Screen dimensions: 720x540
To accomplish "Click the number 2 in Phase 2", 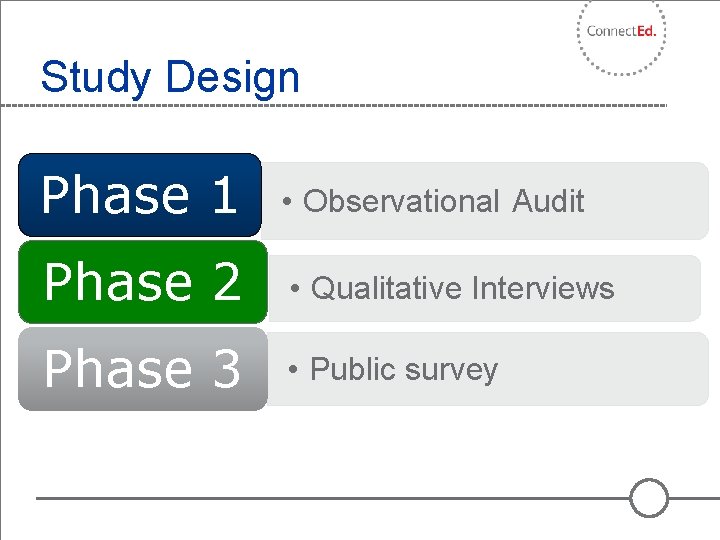I will click(225, 282).
